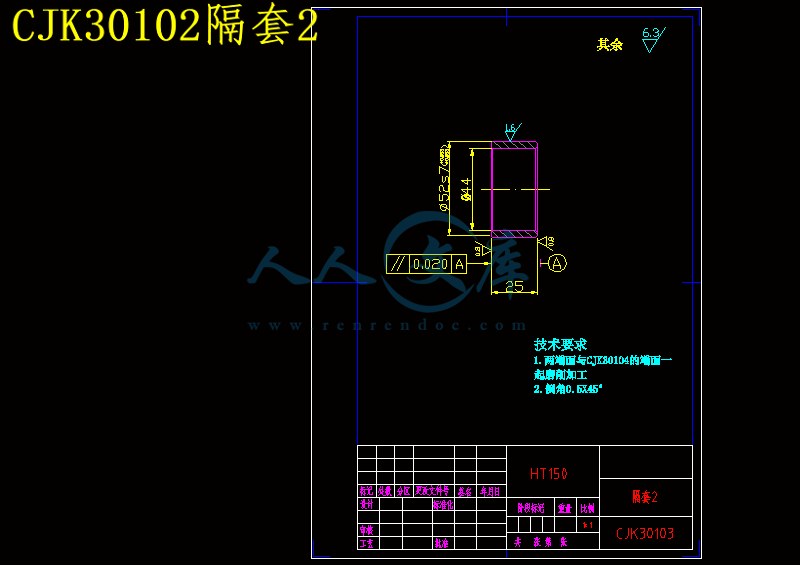The image size is (800, 565).
Task: Click the '批准' cell in the title block
Action: pyautogui.click(x=442, y=543)
